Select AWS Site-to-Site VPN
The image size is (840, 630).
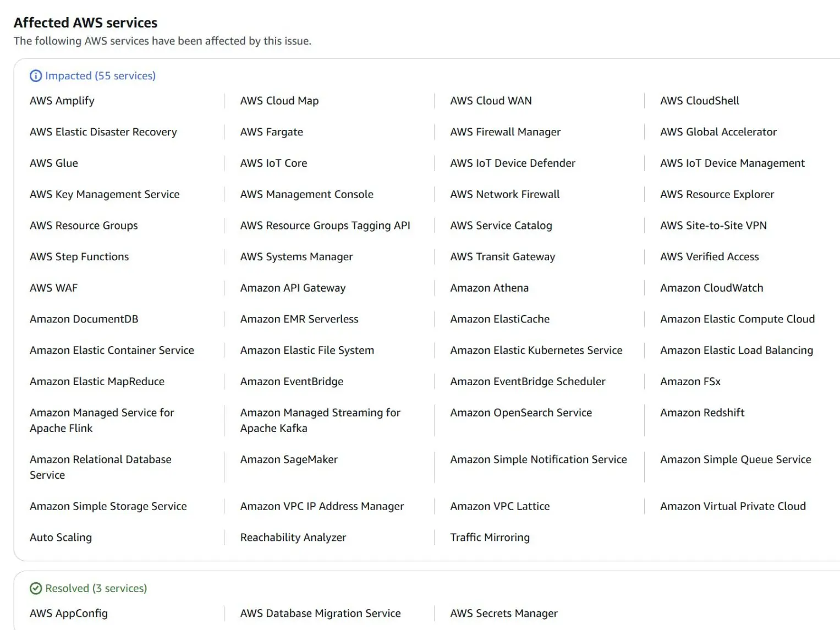713,226
